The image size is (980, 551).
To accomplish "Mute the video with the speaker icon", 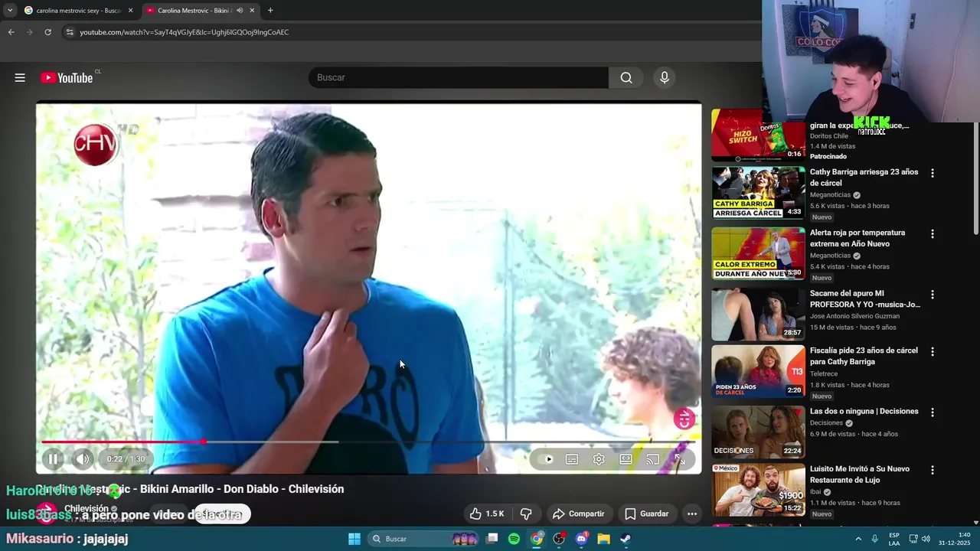I will pos(83,459).
